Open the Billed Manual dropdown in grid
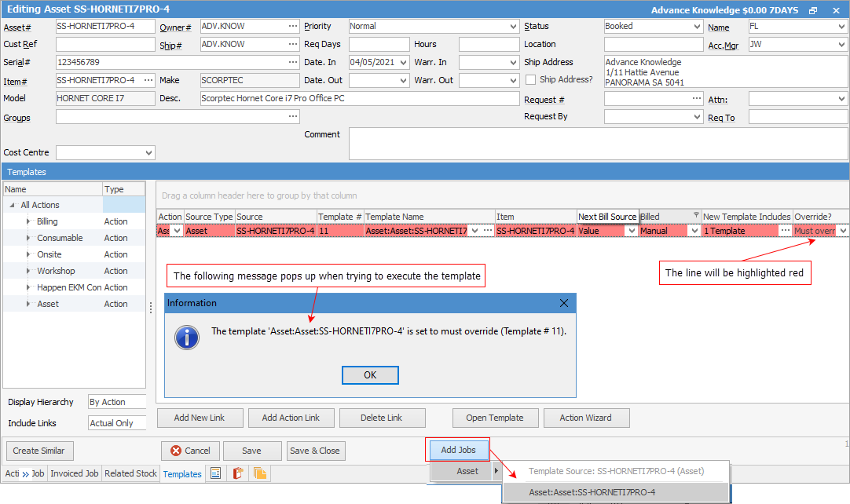 (x=694, y=230)
